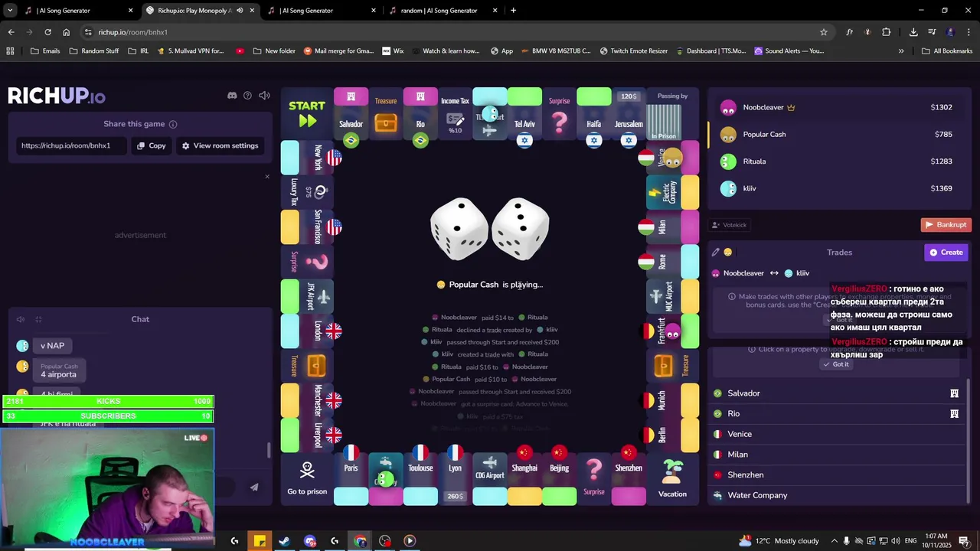Select the CDG Airport tile

pos(490,480)
